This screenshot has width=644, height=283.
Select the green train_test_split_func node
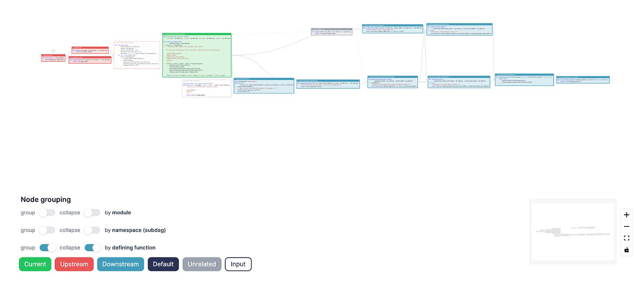click(x=197, y=55)
